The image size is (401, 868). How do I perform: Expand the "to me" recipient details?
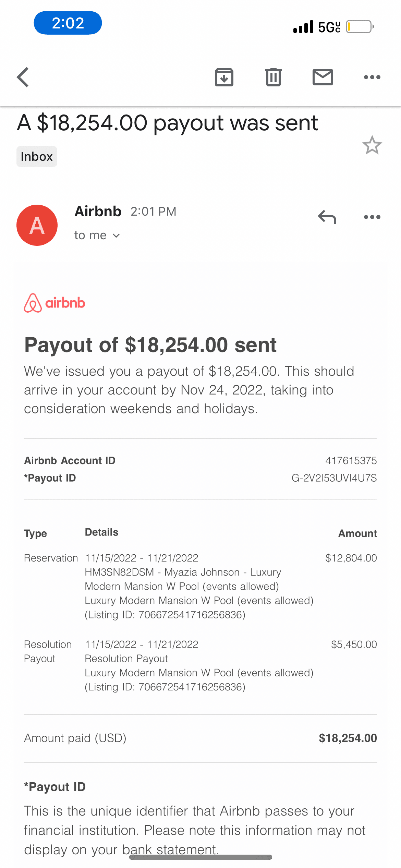(97, 236)
